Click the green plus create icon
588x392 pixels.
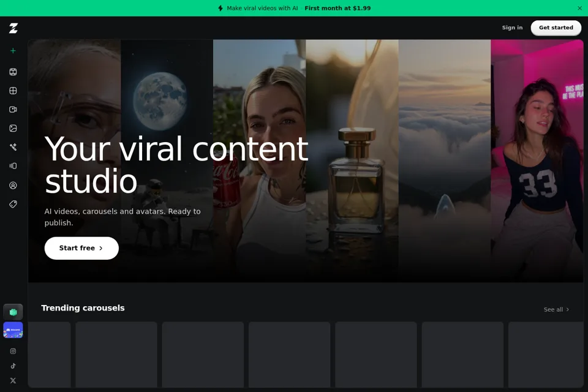tap(13, 51)
